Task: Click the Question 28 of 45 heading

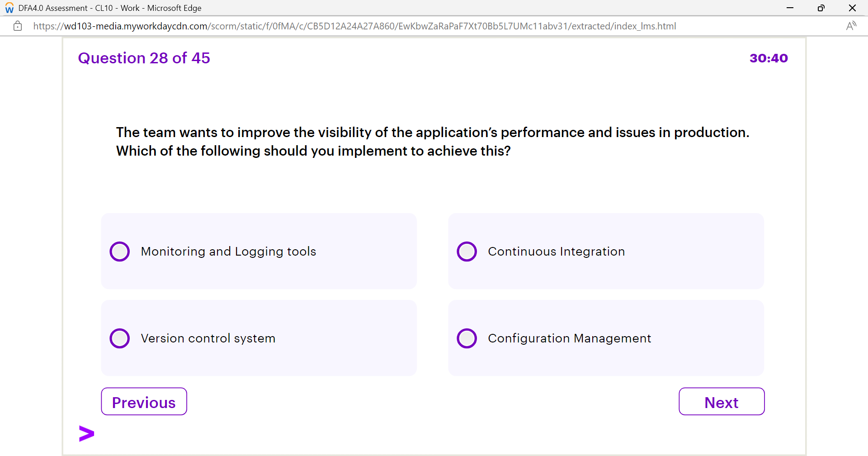Action: (144, 58)
